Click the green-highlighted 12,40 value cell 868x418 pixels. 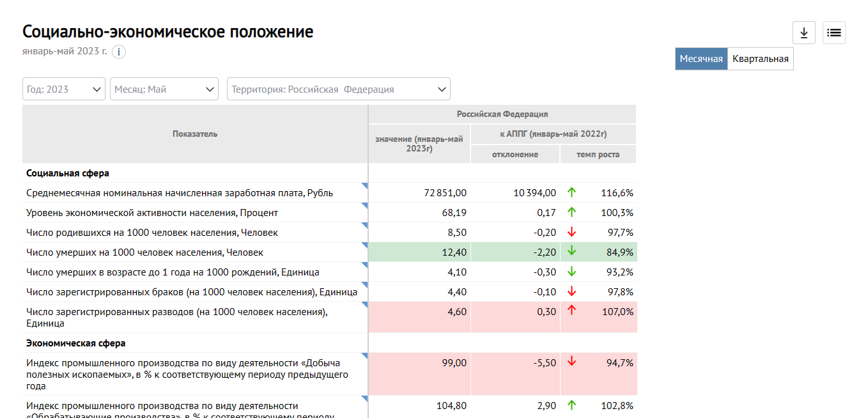[x=419, y=252]
